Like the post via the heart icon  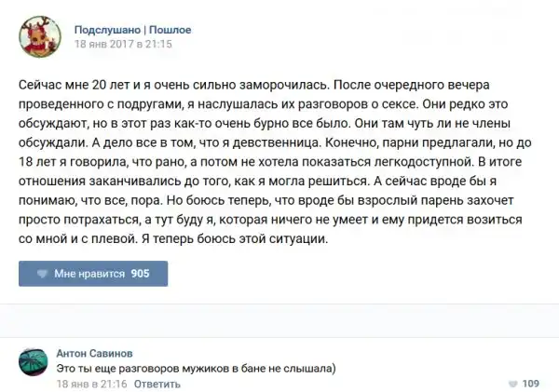pyautogui.click(x=41, y=274)
